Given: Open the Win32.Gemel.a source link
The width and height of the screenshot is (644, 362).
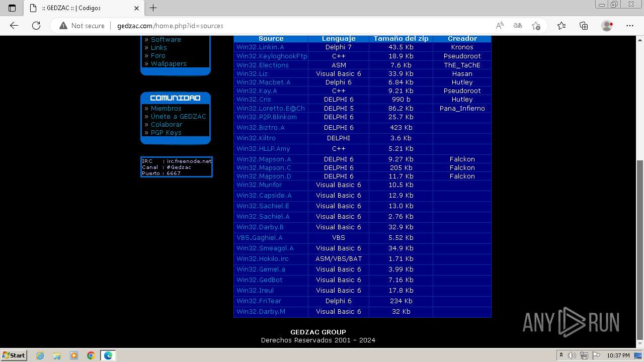Looking at the screenshot, I should coord(261,269).
